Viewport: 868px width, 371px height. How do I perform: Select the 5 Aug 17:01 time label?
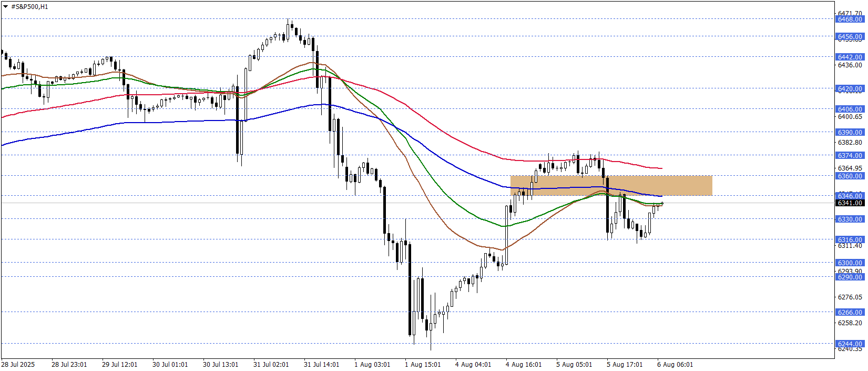[625, 365]
